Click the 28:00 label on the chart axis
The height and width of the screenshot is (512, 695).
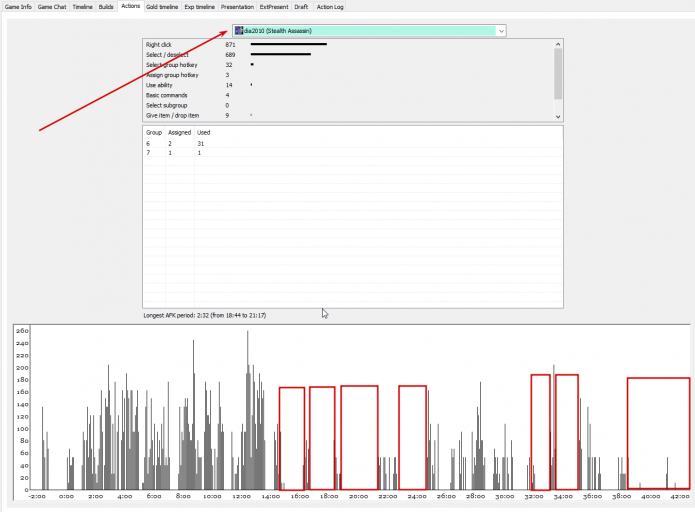coord(475,496)
